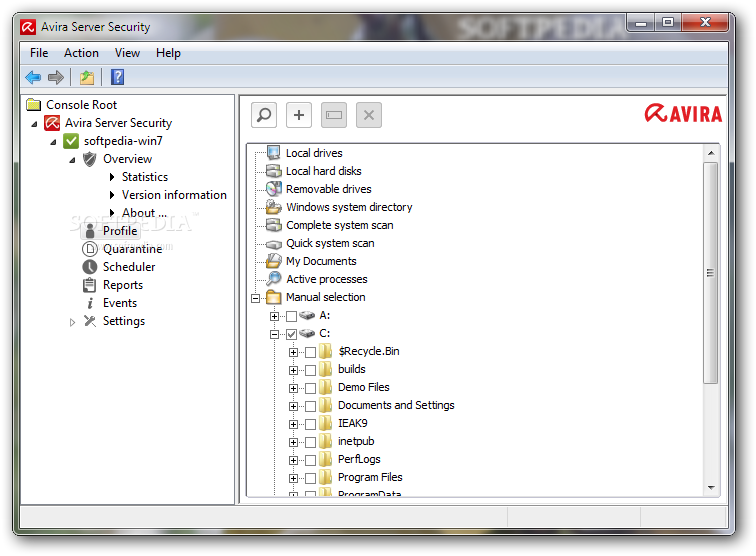Click the Quarantine circle icon
Viewport: 756px width, 556px height.
(90, 249)
